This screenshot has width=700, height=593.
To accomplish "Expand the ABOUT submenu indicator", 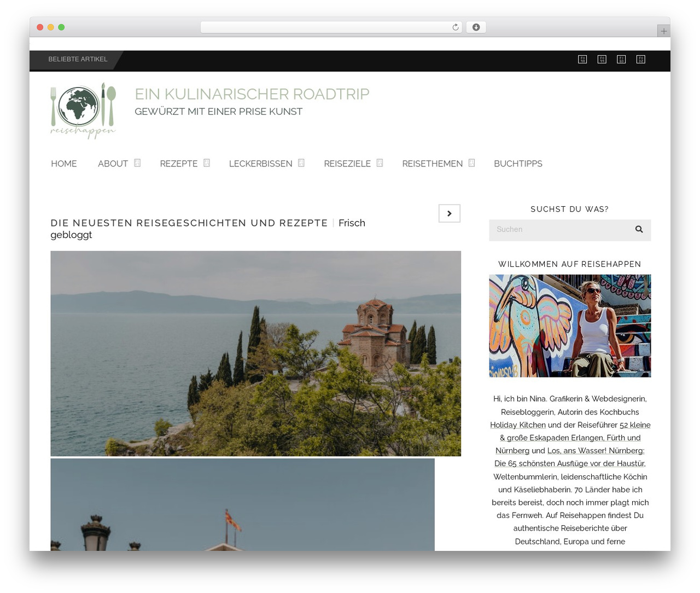I will click(137, 163).
